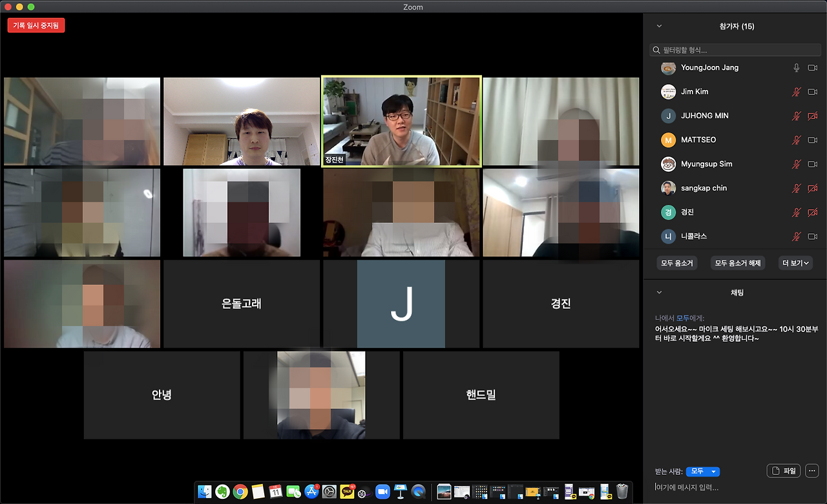Click the 모두 음소거 해제 button
The width and height of the screenshot is (827, 504).
click(x=738, y=262)
